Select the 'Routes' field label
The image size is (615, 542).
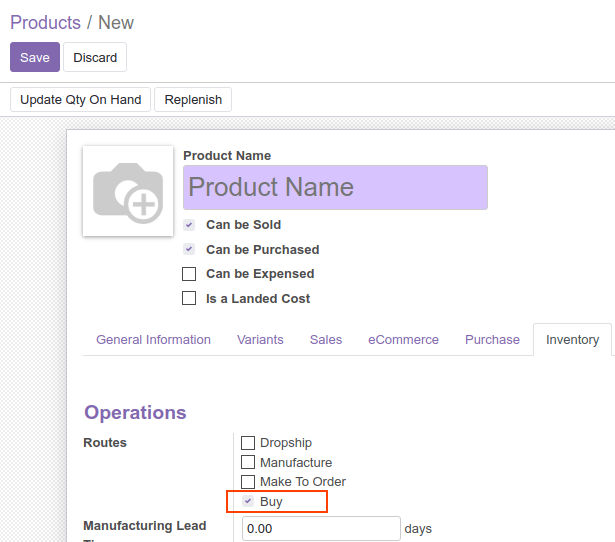(105, 443)
